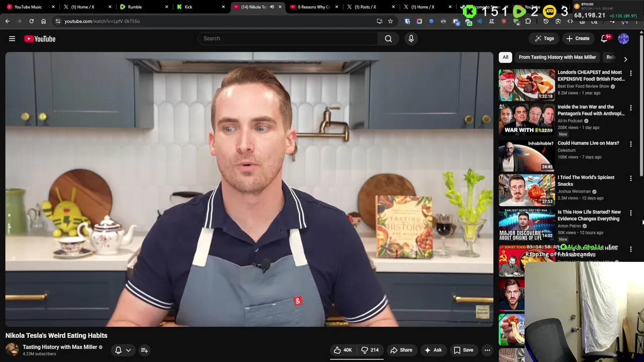Go back in browser history
This screenshot has height=362, width=644.
[x=7, y=21]
